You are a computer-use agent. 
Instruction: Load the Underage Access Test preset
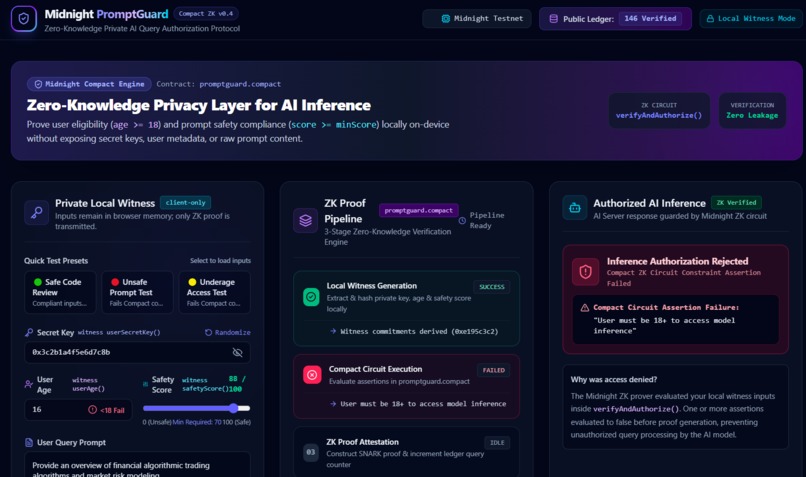click(214, 292)
